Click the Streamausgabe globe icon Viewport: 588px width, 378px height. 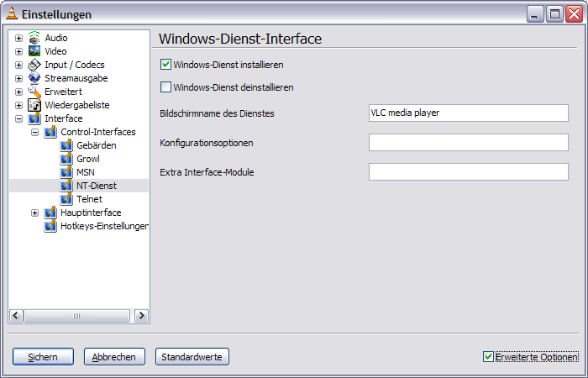34,78
